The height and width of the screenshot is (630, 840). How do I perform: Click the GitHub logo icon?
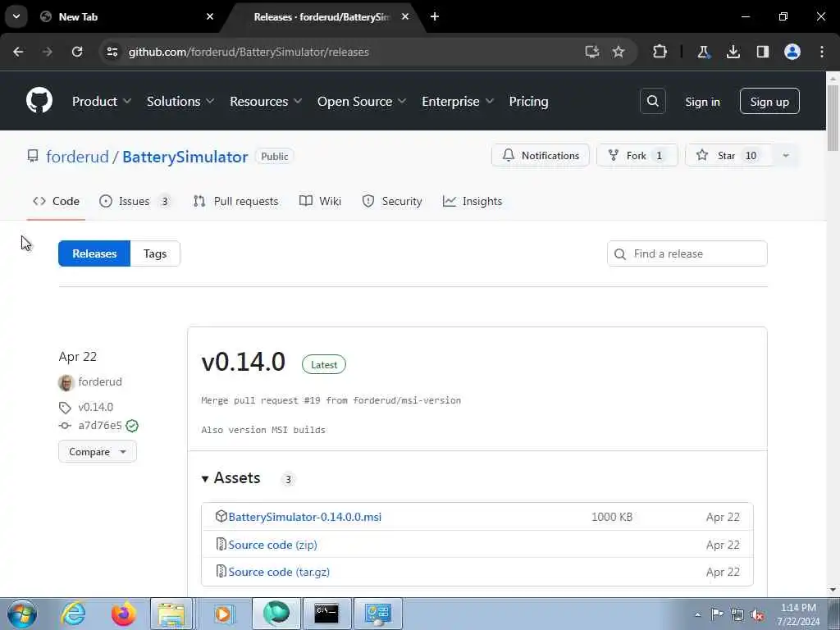coord(39,100)
